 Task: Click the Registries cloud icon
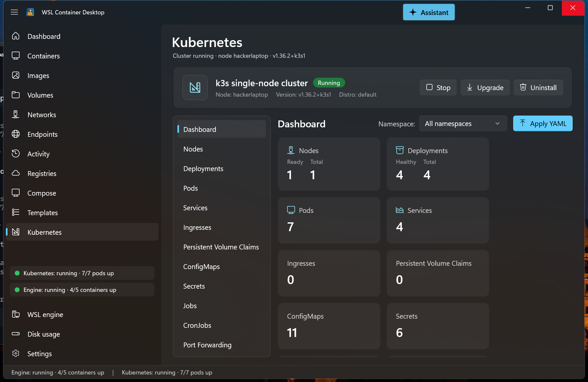[16, 173]
